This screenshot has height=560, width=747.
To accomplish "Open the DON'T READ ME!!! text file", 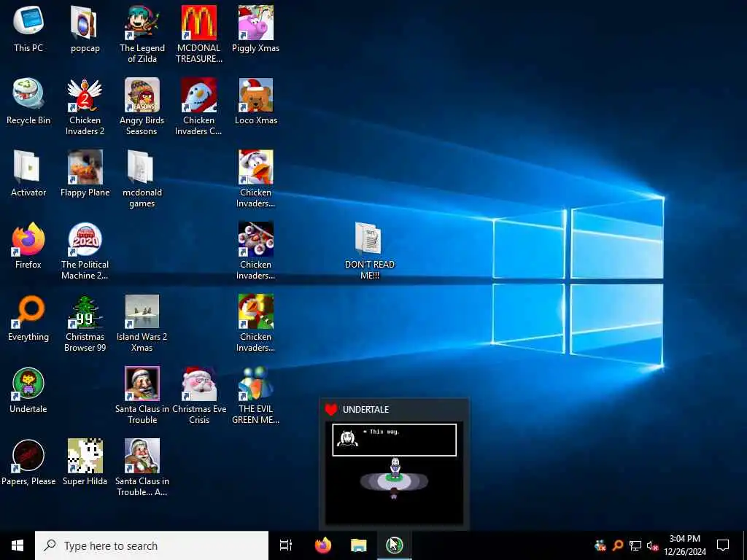I will click(369, 252).
